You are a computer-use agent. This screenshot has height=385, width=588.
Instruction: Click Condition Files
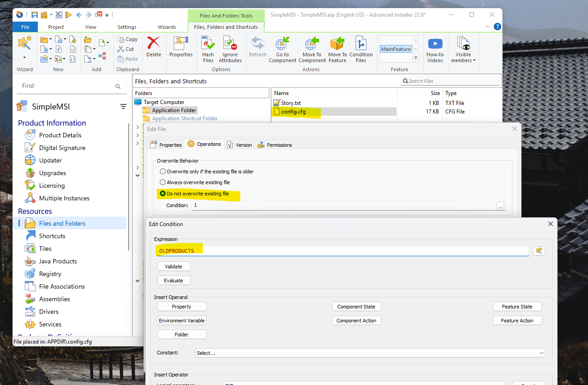[361, 50]
